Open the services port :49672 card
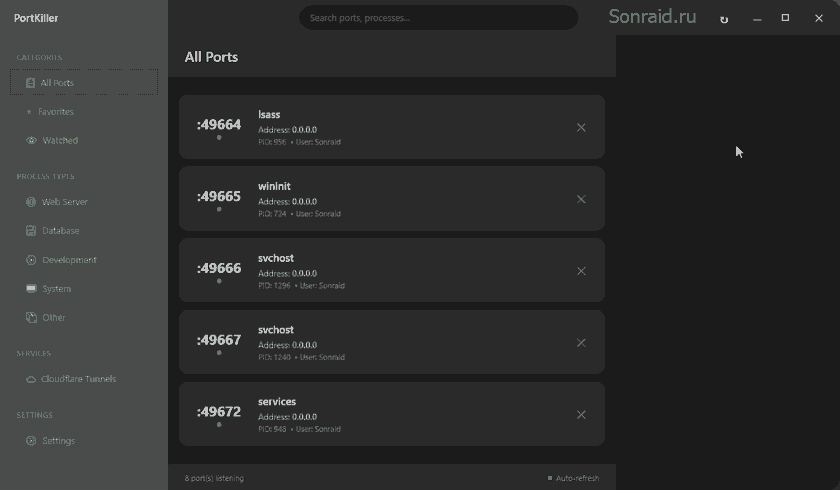Screen dimensions: 840x490 click(x=392, y=414)
